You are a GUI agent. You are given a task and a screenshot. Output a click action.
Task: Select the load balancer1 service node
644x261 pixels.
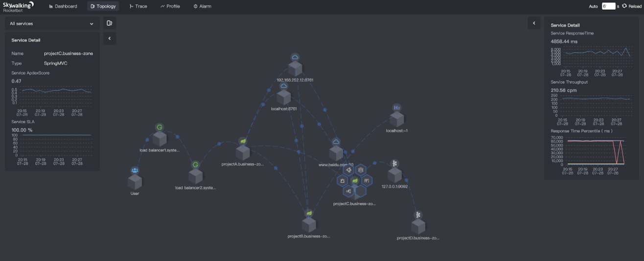(x=160, y=138)
